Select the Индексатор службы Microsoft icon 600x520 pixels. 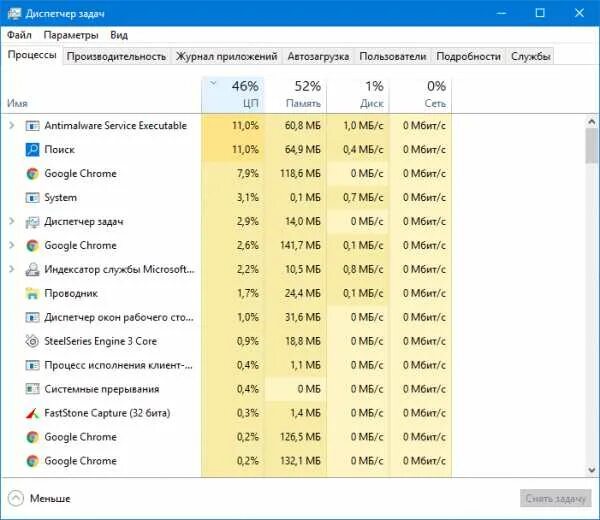click(x=32, y=269)
